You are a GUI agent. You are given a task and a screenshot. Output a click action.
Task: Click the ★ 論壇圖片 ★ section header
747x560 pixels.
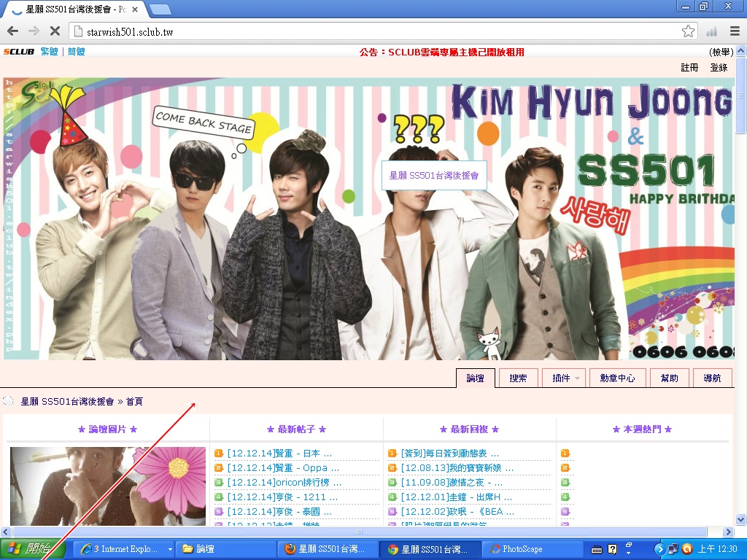[108, 429]
